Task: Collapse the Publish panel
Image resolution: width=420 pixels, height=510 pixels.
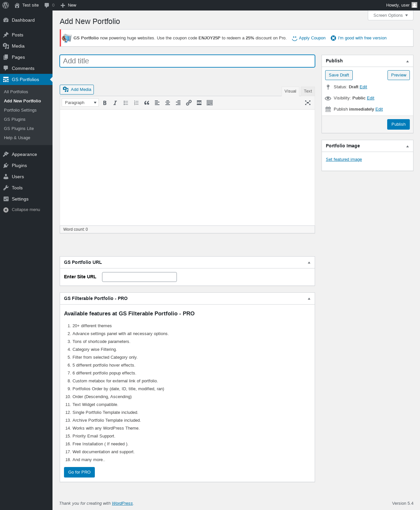Action: (x=408, y=61)
